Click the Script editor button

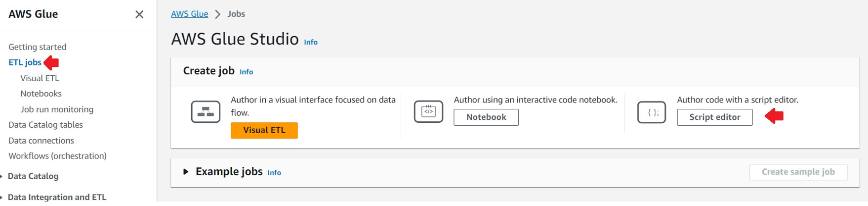point(714,117)
